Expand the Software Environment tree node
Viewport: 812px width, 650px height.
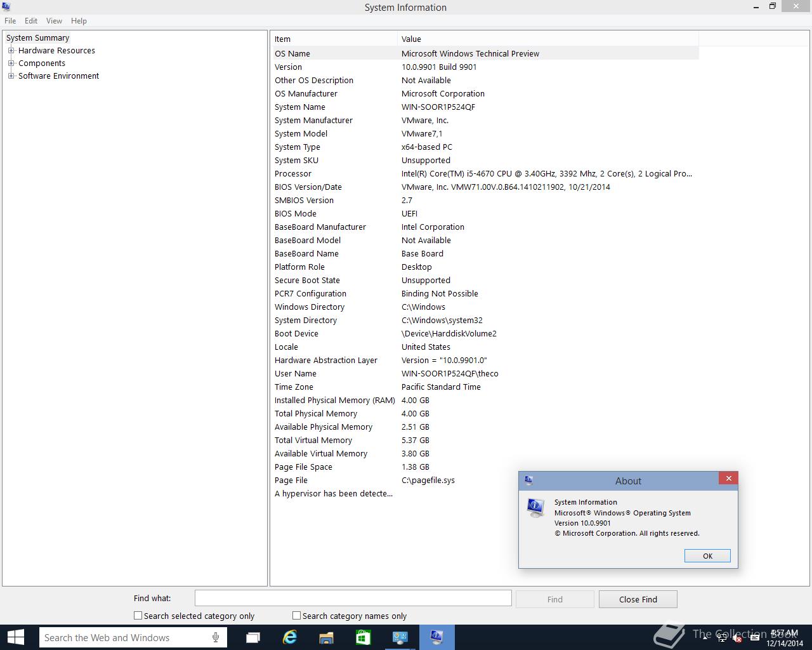click(x=11, y=76)
